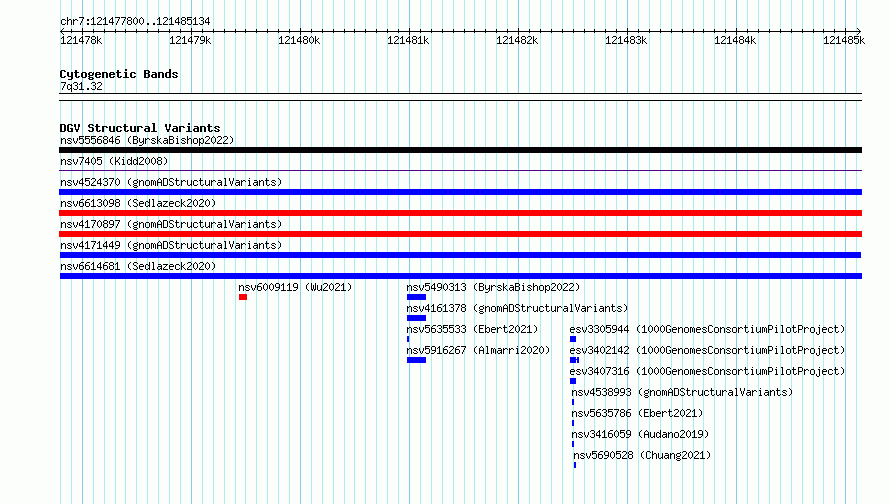Open nsv6613098 (Sedlazeck2020) label
The image size is (890, 504).
tap(138, 203)
